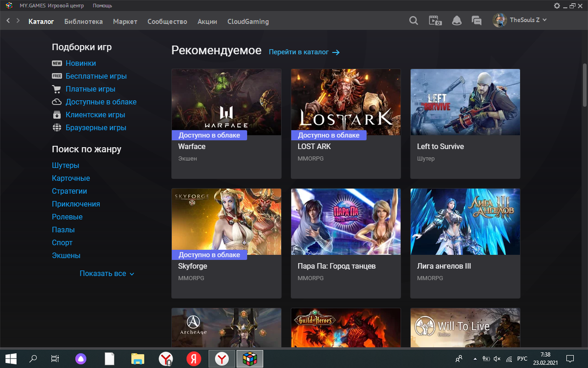The image size is (588, 368).
Task: Filter by Приключения genre
Action: tap(76, 204)
